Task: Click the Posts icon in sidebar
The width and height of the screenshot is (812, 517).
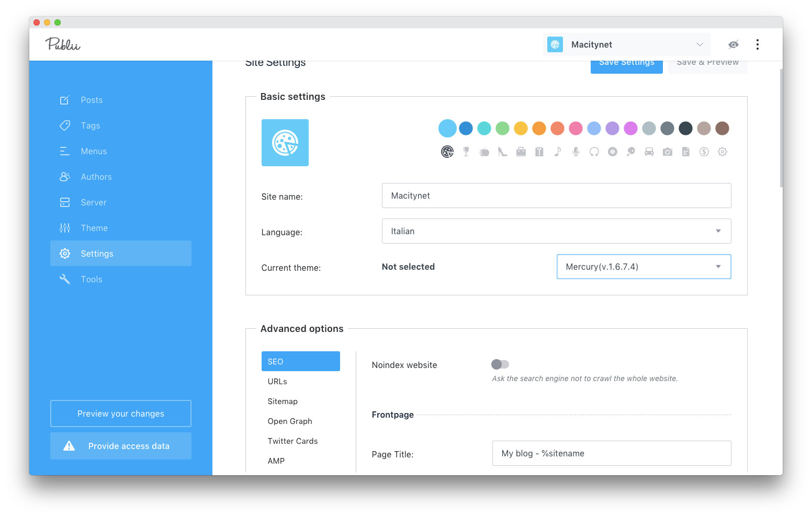Action: [x=65, y=100]
